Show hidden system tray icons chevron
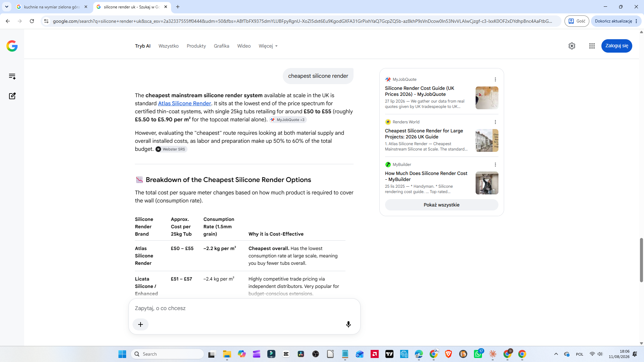The image size is (644, 362). coord(556,354)
